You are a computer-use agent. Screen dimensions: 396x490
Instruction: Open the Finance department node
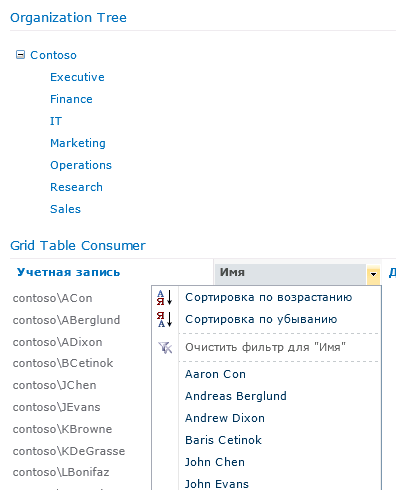(x=71, y=99)
